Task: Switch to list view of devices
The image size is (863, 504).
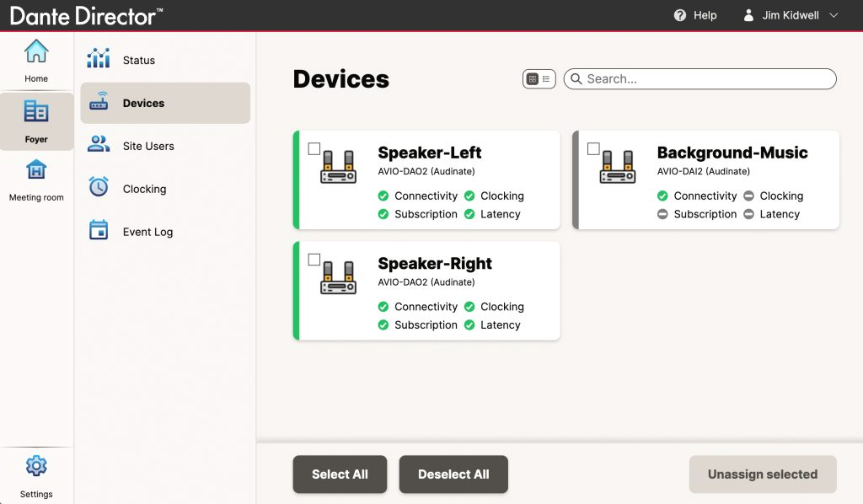Action: (546, 78)
